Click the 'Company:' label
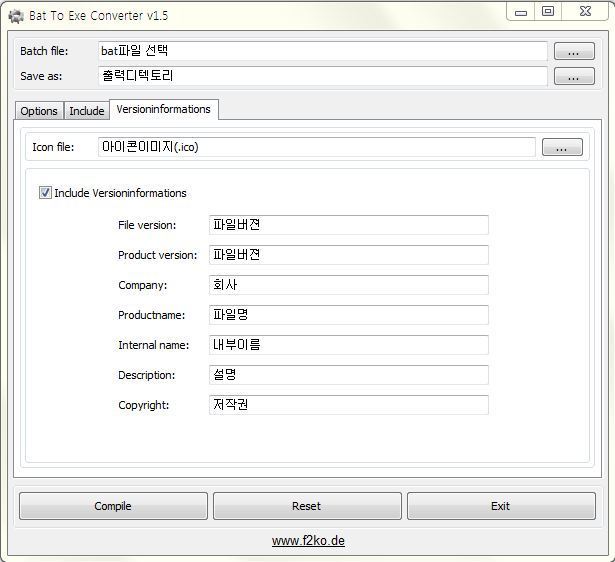This screenshot has height=562, width=615. click(x=143, y=285)
